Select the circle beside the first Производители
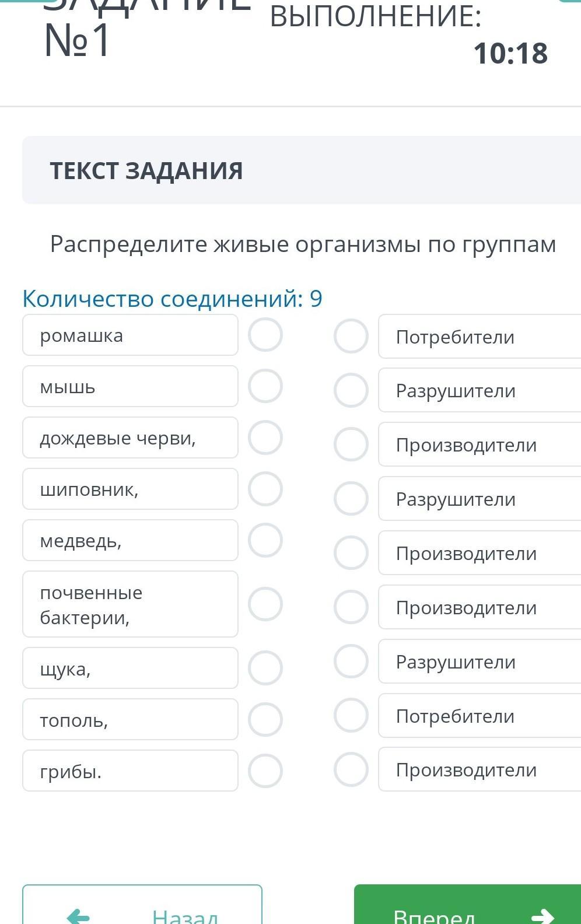This screenshot has height=924, width=581. click(351, 444)
